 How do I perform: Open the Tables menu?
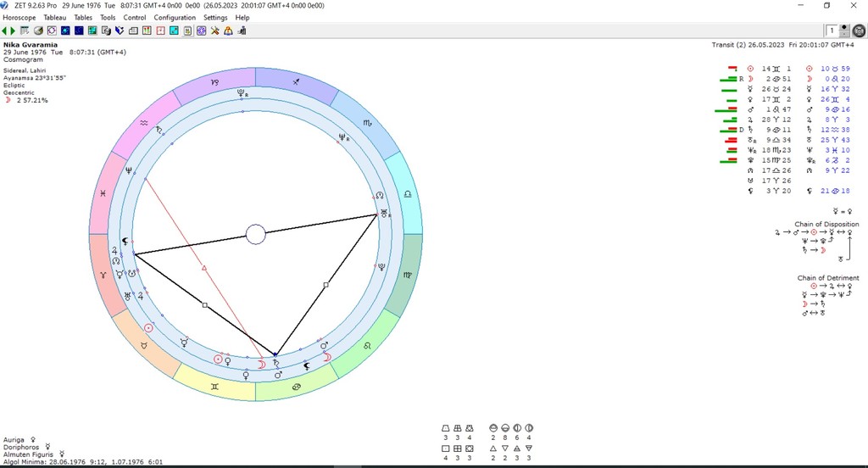(83, 18)
